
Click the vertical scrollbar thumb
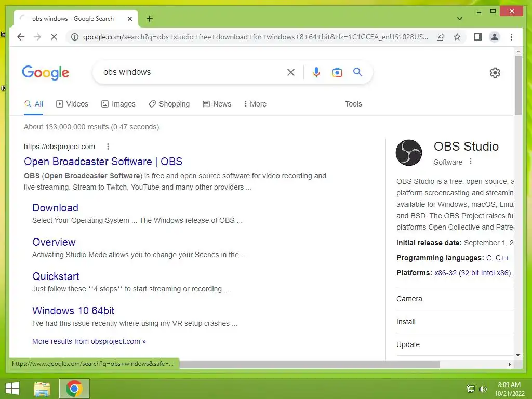[518, 86]
